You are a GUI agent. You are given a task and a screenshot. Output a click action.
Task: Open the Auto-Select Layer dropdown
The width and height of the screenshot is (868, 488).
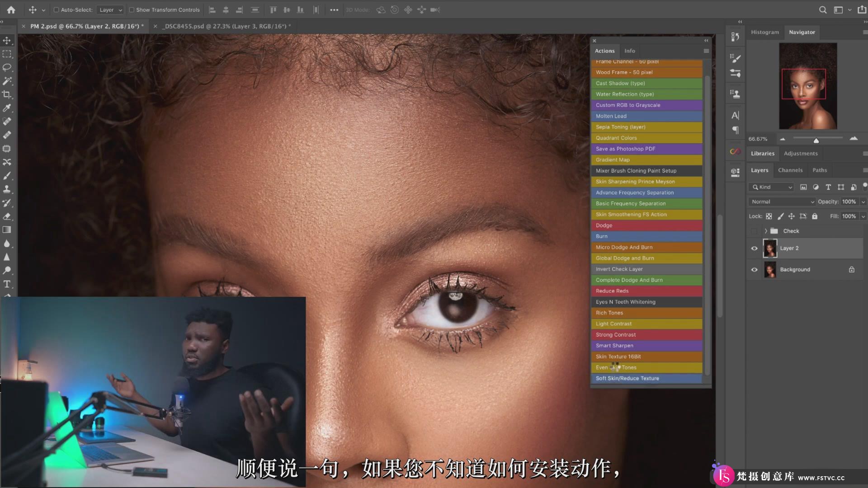[x=110, y=9]
